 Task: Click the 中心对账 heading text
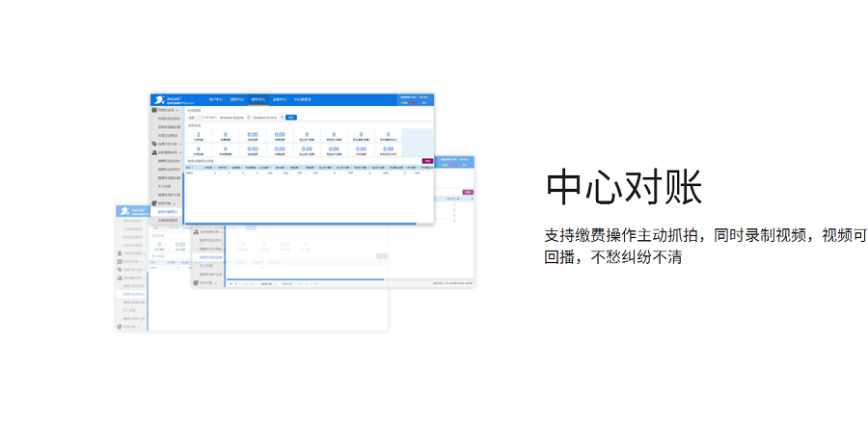624,188
